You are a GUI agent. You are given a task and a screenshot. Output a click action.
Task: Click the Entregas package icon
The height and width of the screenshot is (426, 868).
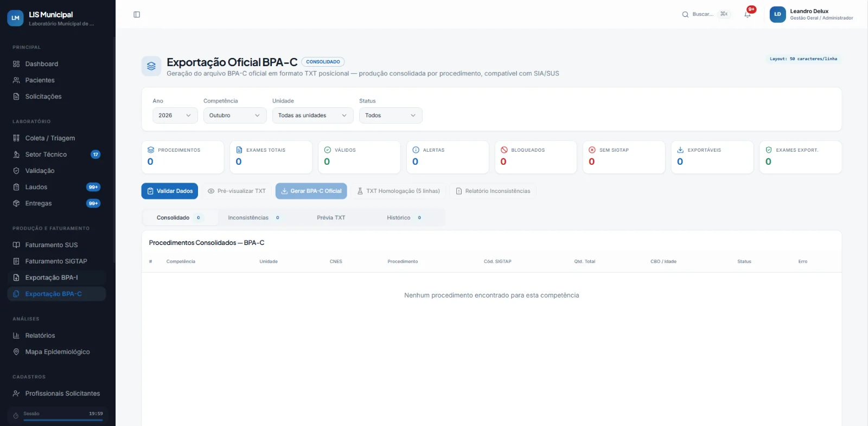16,203
